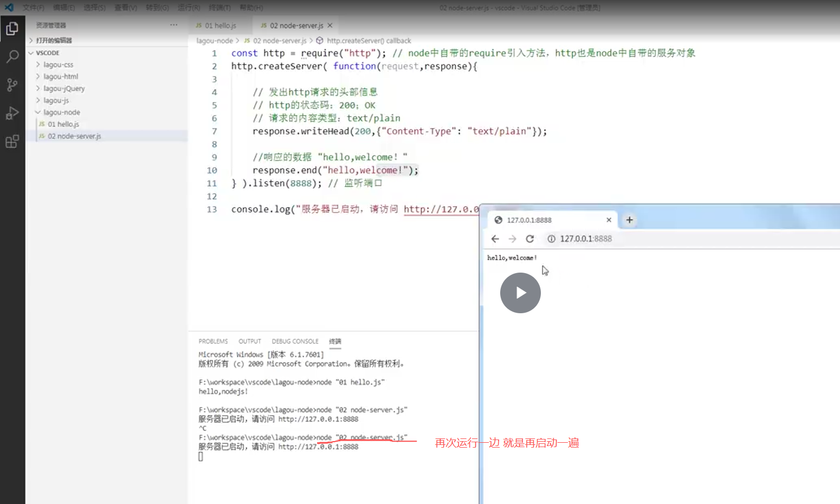Open the Extensions view
The image size is (840, 504).
coord(12,141)
